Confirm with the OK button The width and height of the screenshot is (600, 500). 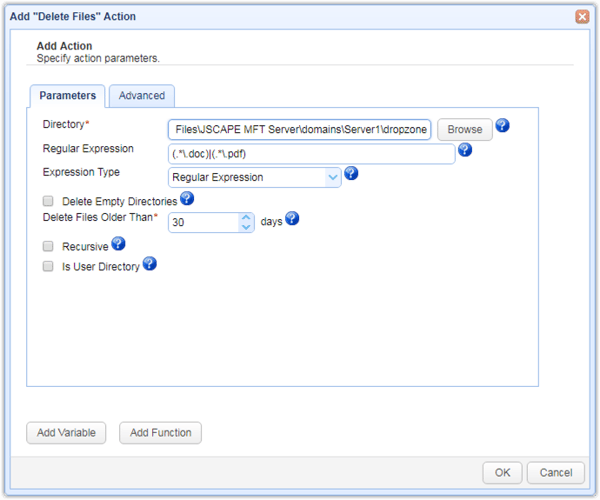point(502,473)
